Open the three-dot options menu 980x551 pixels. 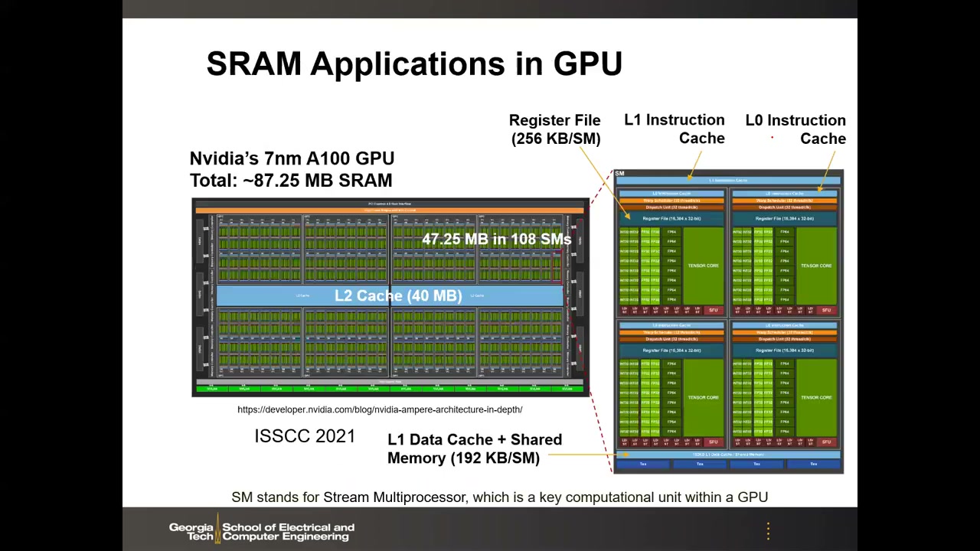click(768, 530)
